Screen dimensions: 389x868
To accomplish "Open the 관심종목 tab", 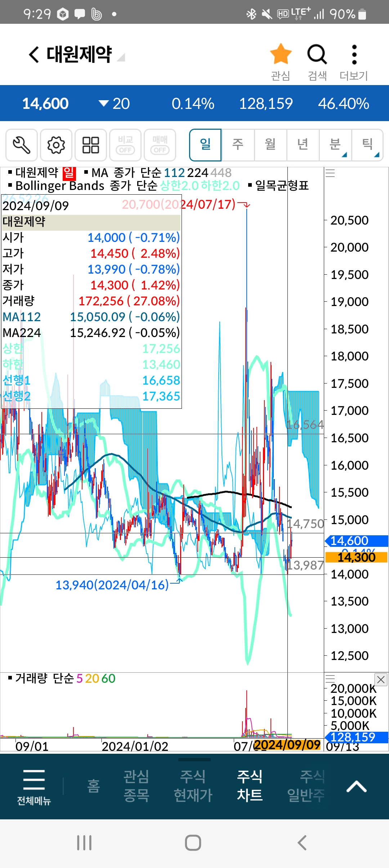I will pos(136,786).
